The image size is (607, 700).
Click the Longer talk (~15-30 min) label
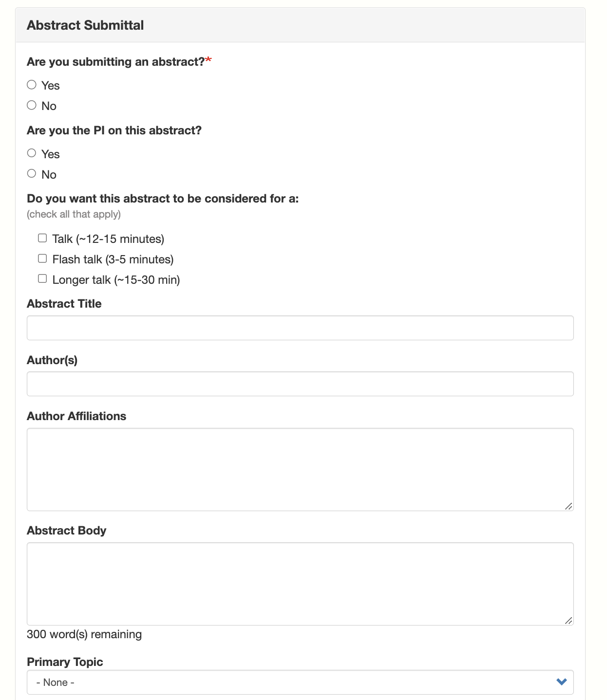pos(116,280)
